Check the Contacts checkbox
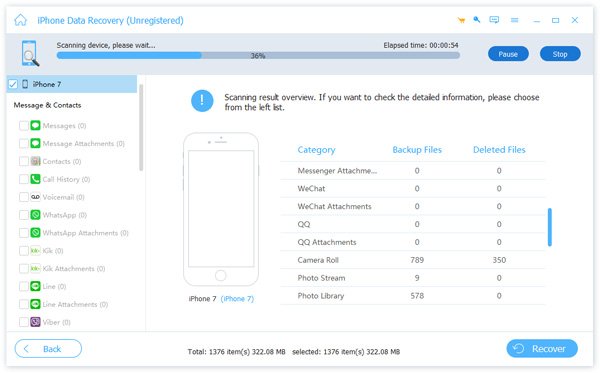 pos(24,161)
